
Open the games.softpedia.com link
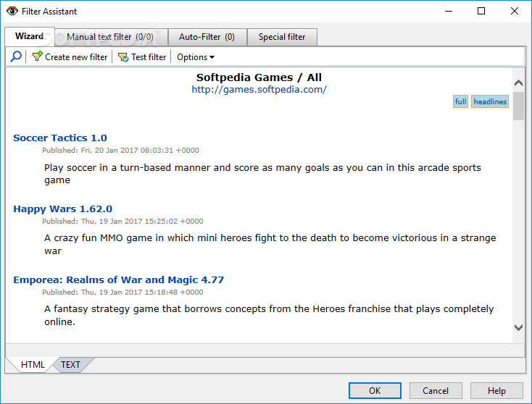(259, 90)
